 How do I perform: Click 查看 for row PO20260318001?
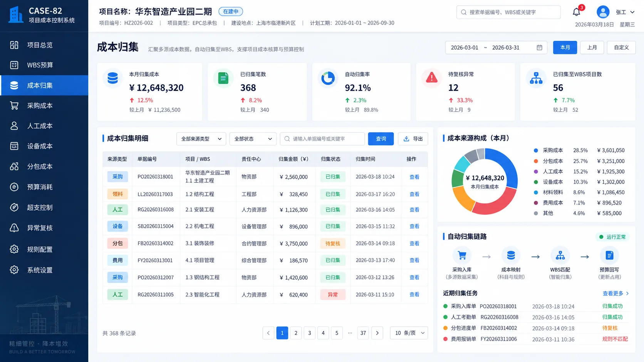(414, 177)
